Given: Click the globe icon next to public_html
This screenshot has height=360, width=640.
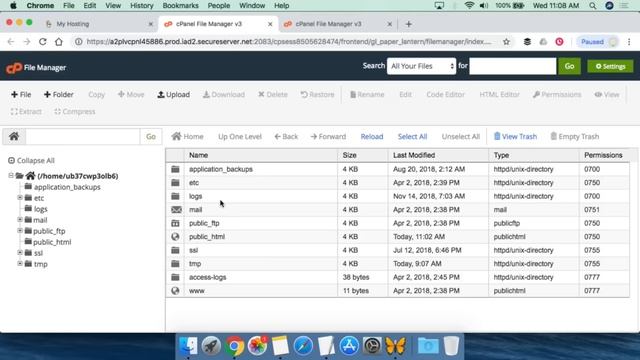Looking at the screenshot, I should (x=175, y=237).
